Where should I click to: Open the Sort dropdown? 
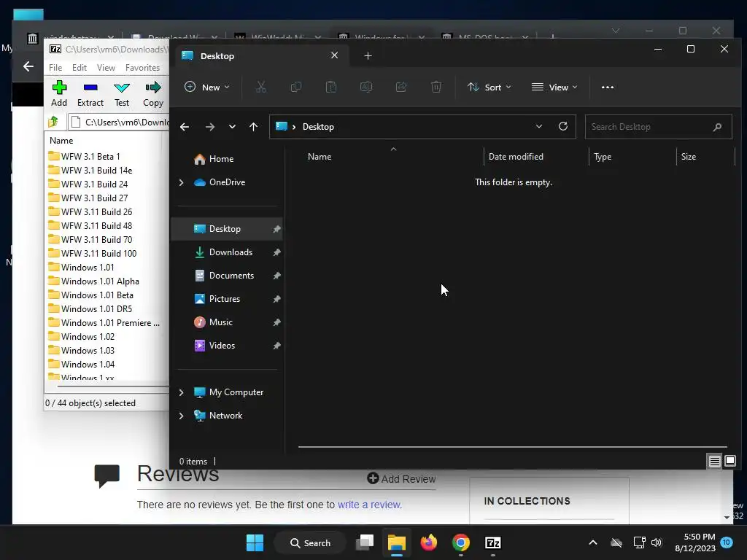[x=489, y=87]
